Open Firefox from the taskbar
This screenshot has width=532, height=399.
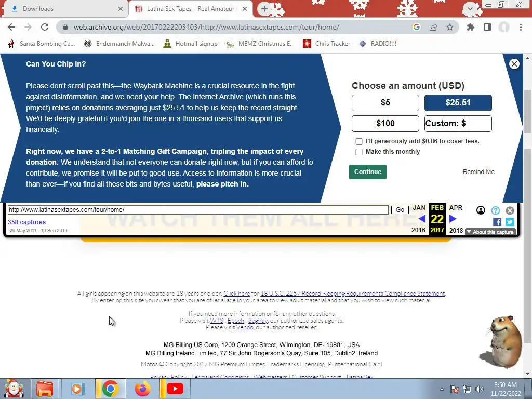(143, 389)
